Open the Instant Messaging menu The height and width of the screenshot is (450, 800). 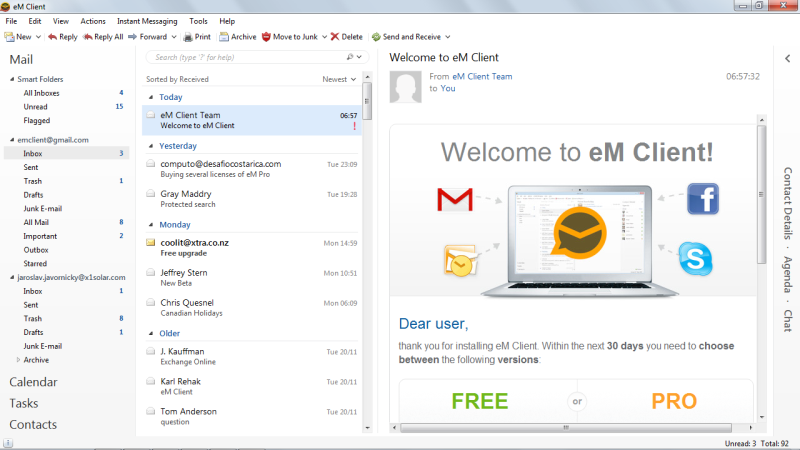tap(147, 21)
